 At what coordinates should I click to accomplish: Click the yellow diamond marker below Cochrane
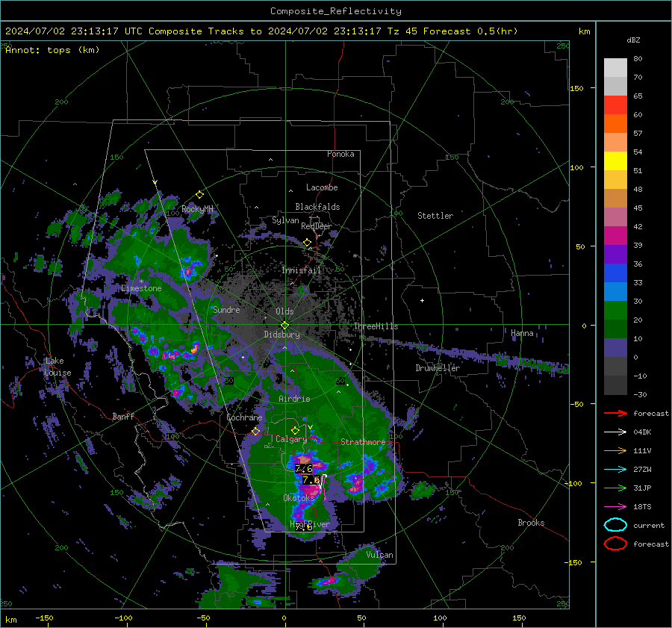tap(255, 431)
